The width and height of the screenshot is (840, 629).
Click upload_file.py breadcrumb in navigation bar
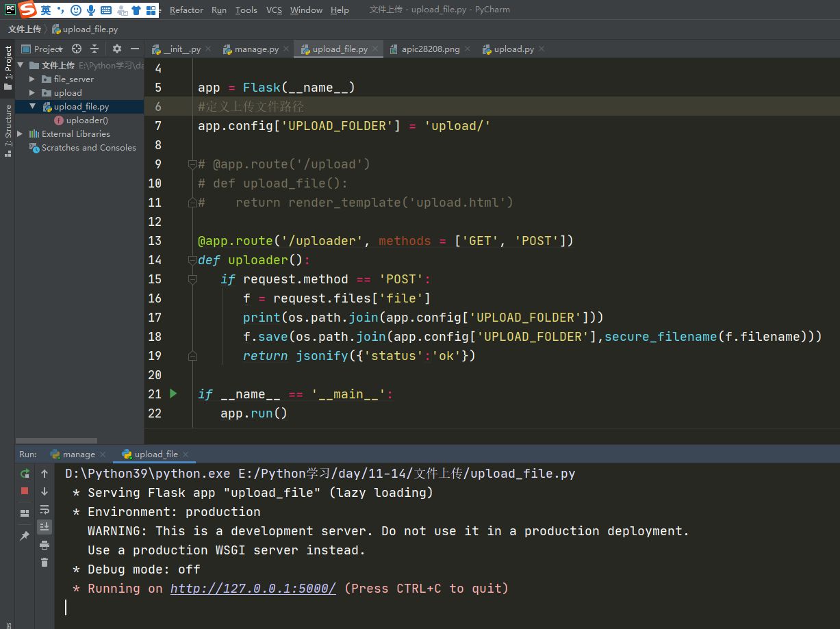pos(85,29)
